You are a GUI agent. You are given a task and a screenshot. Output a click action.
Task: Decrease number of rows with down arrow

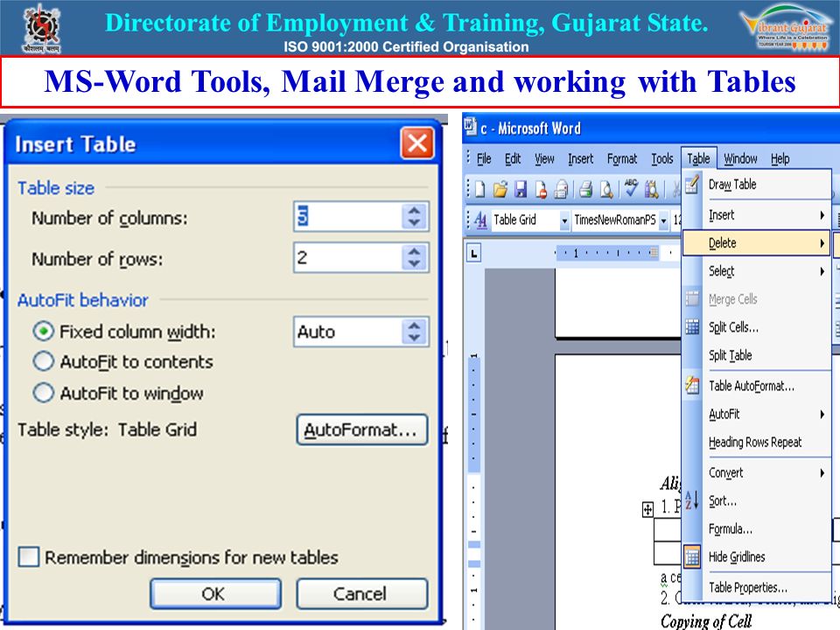point(414,263)
